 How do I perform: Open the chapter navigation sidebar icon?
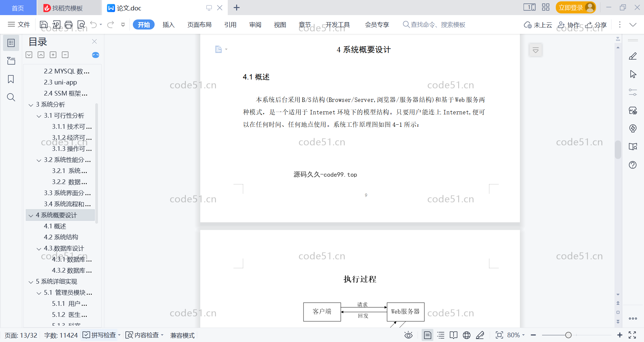(x=11, y=61)
